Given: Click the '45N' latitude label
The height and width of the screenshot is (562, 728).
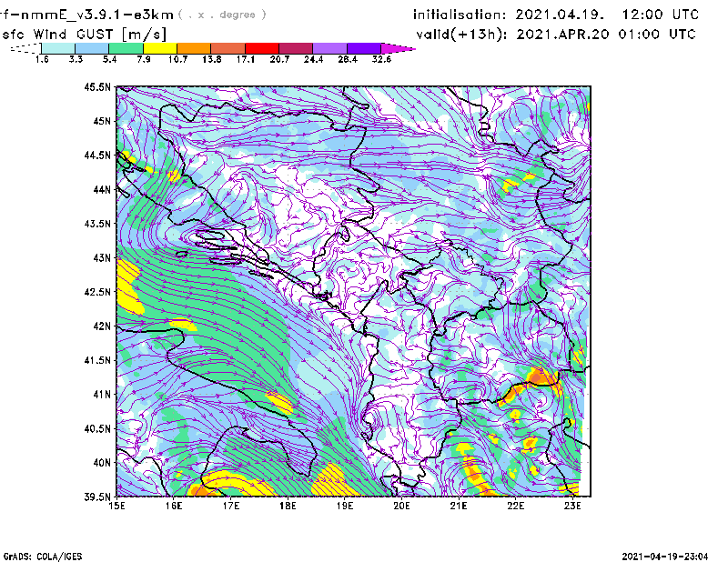Looking at the screenshot, I should pyautogui.click(x=102, y=121).
